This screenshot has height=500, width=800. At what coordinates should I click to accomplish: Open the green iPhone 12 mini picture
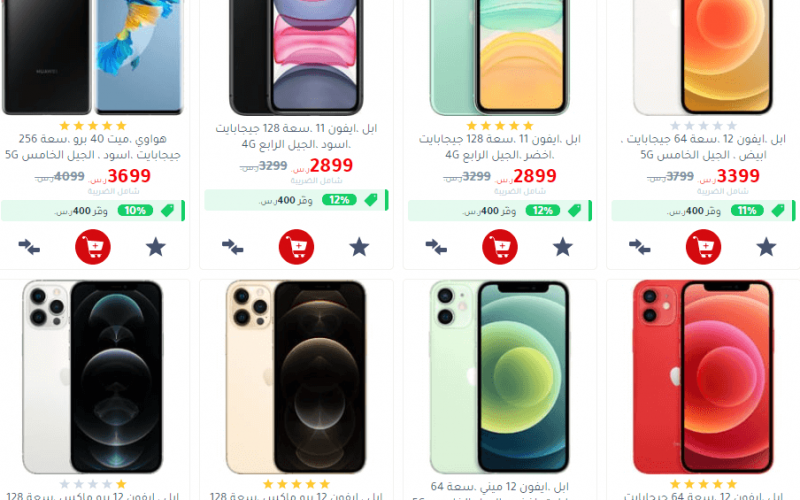499,377
